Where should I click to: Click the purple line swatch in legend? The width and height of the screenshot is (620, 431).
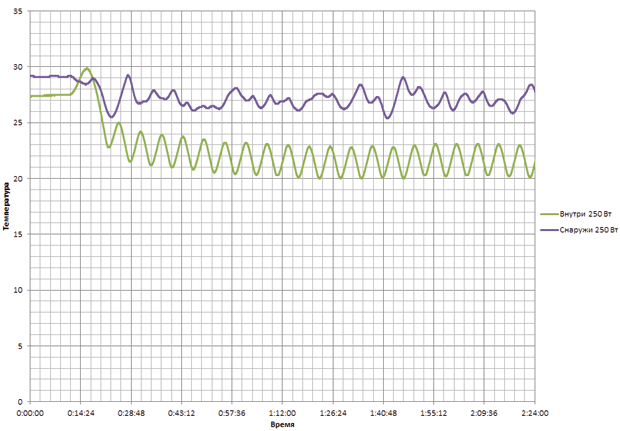point(549,230)
